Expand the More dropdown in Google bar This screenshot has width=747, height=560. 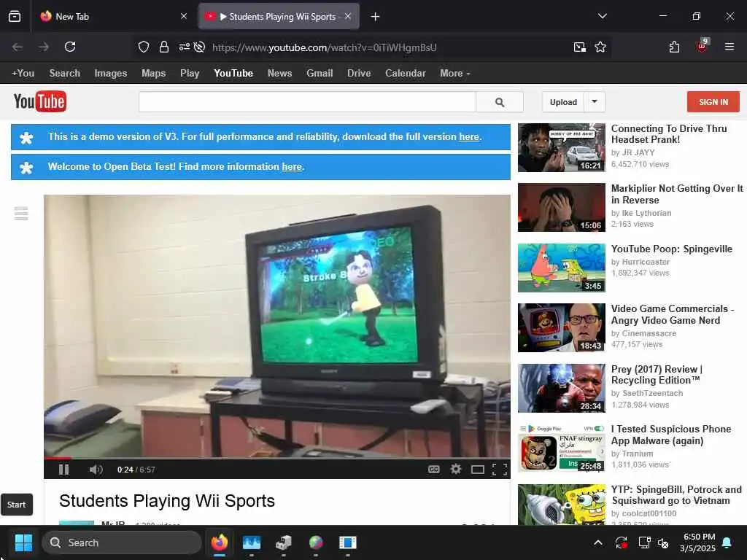pos(455,74)
